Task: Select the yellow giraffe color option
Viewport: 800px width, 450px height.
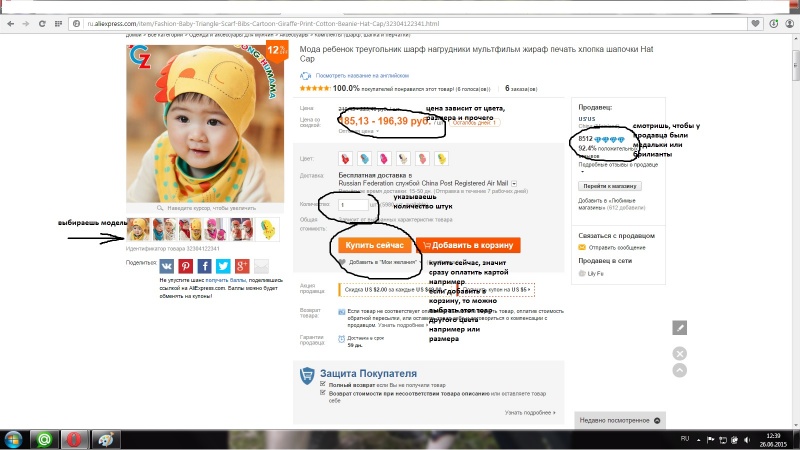Action: [x=441, y=159]
